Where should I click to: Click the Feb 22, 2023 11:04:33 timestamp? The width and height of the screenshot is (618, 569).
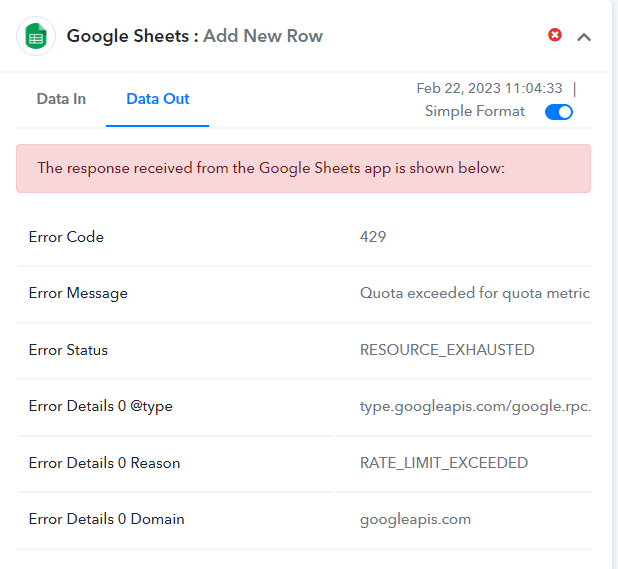(x=489, y=88)
